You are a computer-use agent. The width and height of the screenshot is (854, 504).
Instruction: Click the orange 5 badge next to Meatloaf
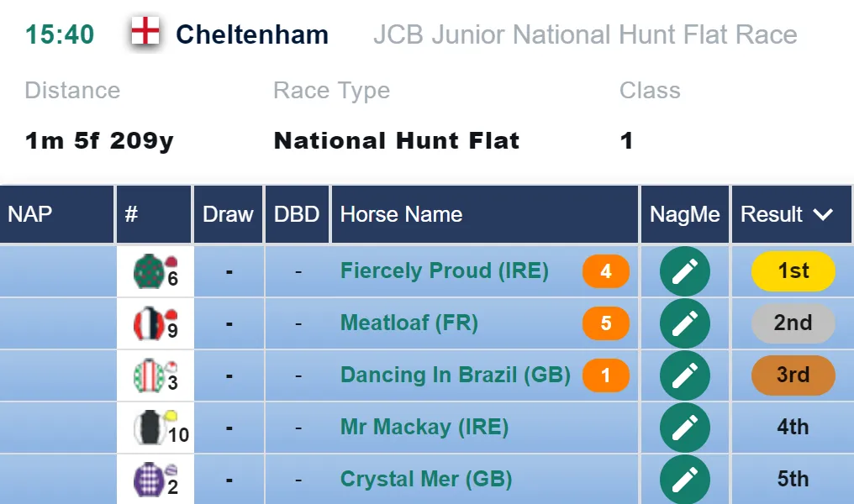click(x=606, y=323)
